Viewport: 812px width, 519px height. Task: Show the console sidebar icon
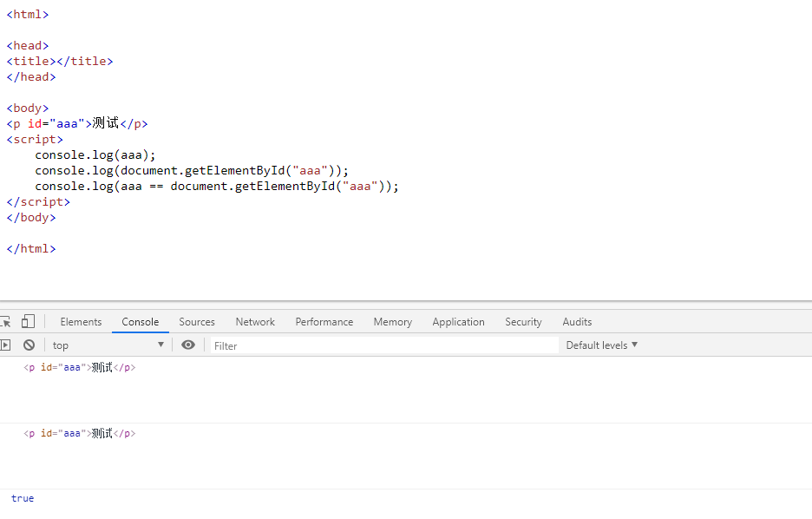coord(5,345)
